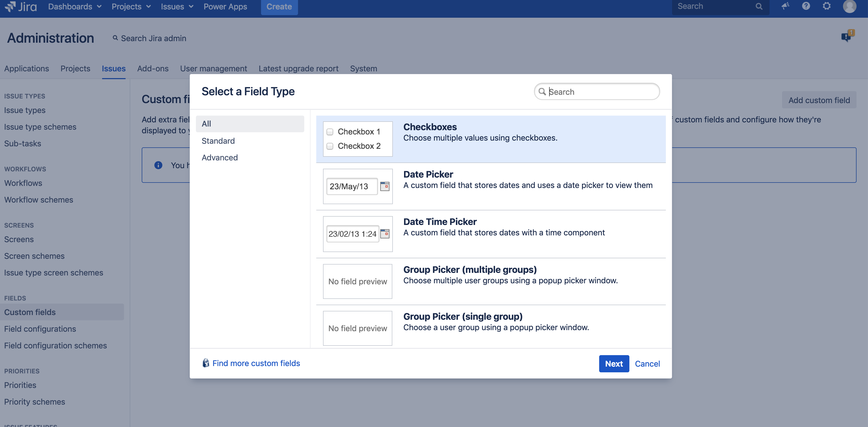The height and width of the screenshot is (427, 868).
Task: Open the Dashboards dropdown
Action: (x=74, y=7)
